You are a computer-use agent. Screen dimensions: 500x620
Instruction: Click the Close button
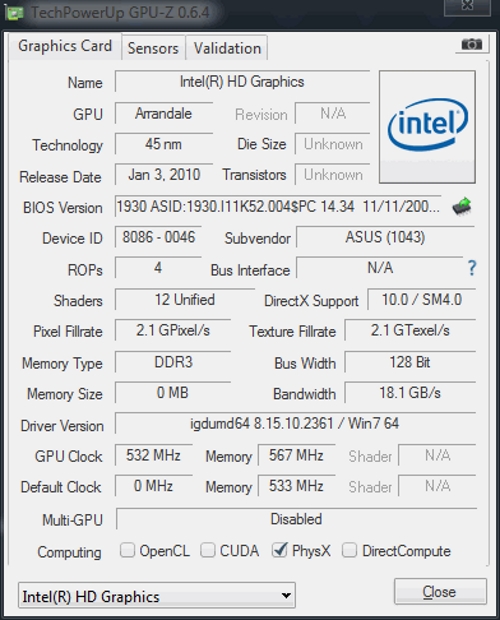coord(440,592)
